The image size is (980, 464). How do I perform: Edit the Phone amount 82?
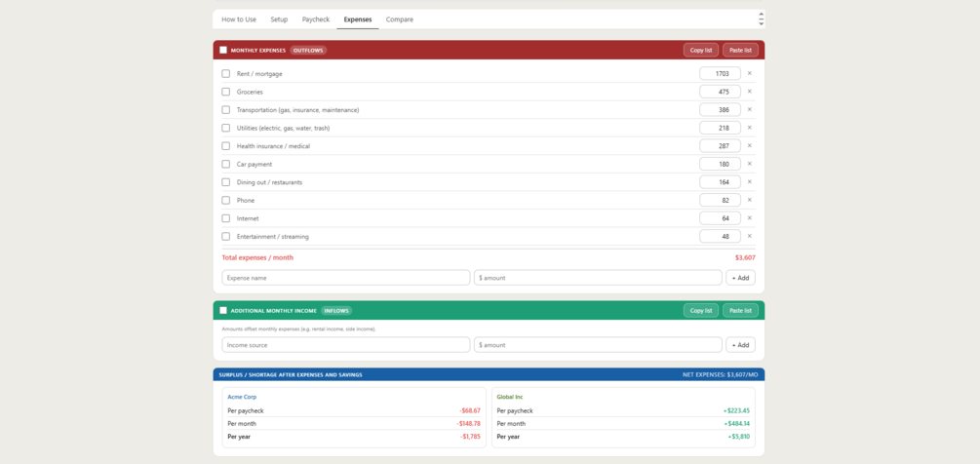coord(720,201)
